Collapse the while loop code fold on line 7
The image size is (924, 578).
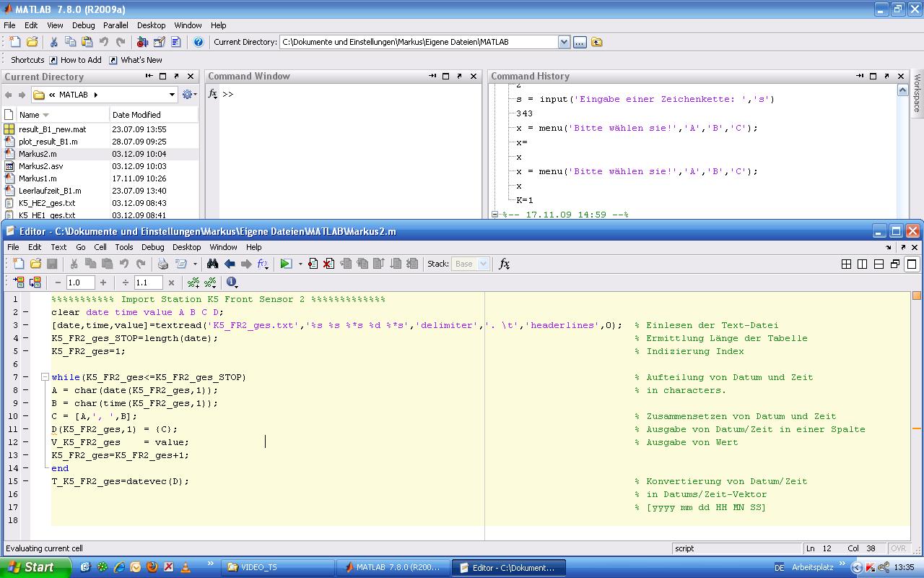(x=45, y=377)
